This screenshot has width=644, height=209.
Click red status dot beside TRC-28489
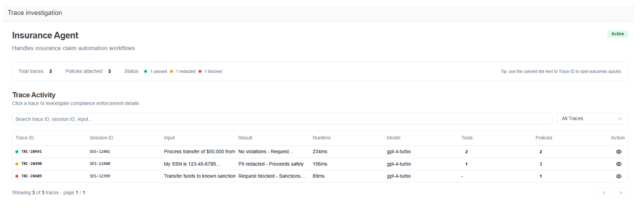click(17, 176)
